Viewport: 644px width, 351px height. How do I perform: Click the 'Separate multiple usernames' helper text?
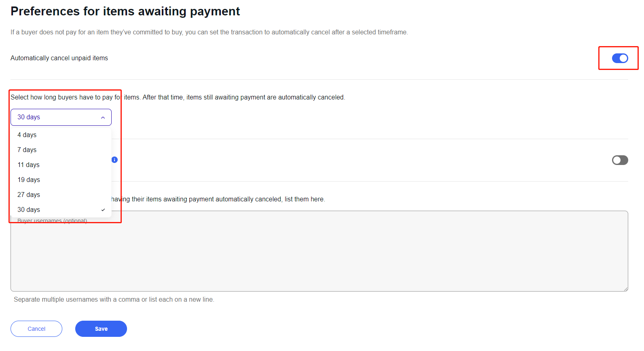click(x=114, y=300)
